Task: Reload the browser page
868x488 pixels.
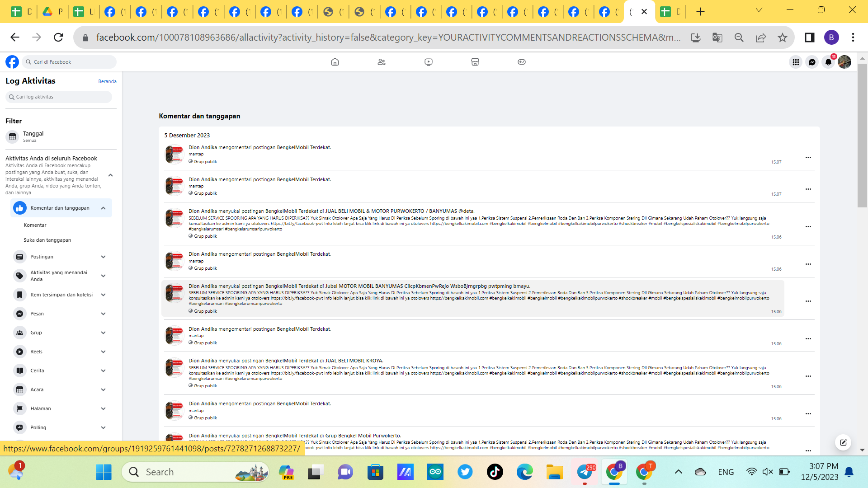Action: (58, 37)
